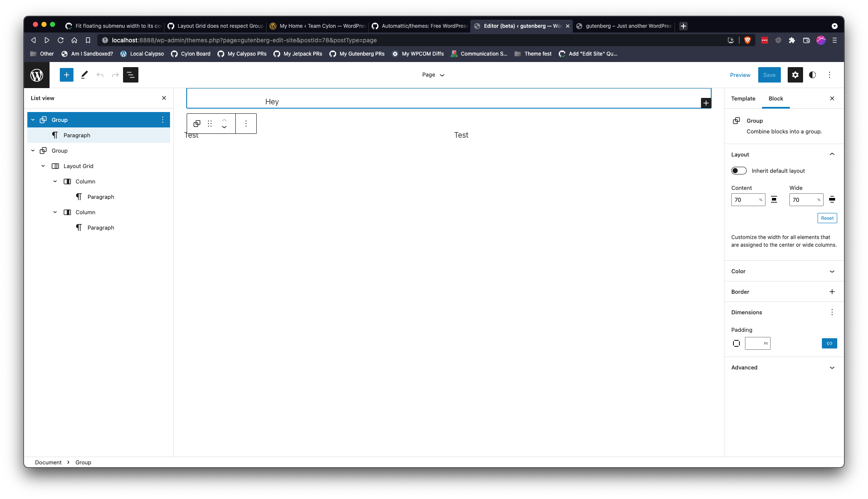Open block options via three-dot menu
Viewport: 868px width, 499px height.
tap(246, 124)
